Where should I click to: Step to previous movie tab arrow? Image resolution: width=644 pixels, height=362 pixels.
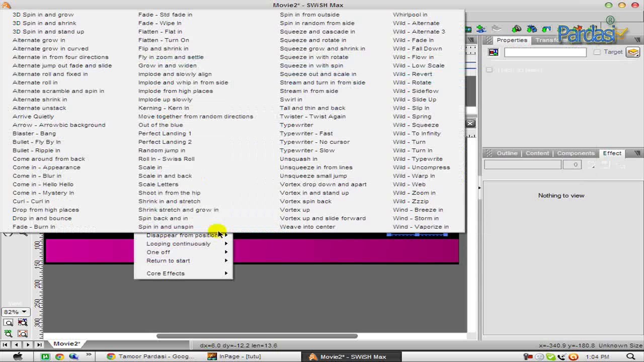coord(17,345)
